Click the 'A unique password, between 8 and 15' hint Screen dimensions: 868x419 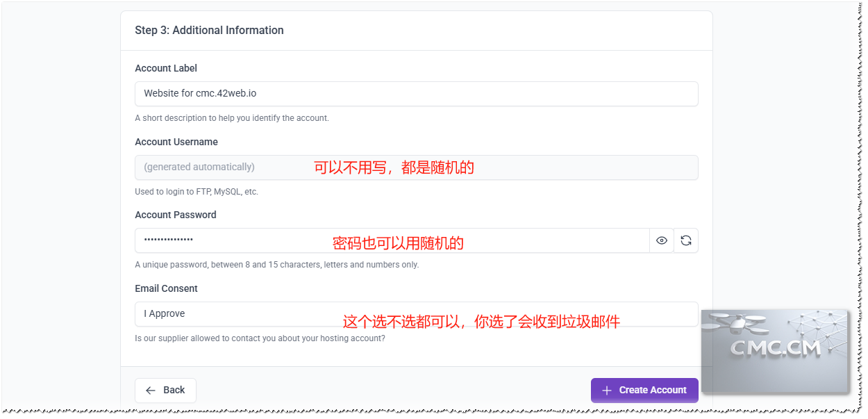point(276,265)
